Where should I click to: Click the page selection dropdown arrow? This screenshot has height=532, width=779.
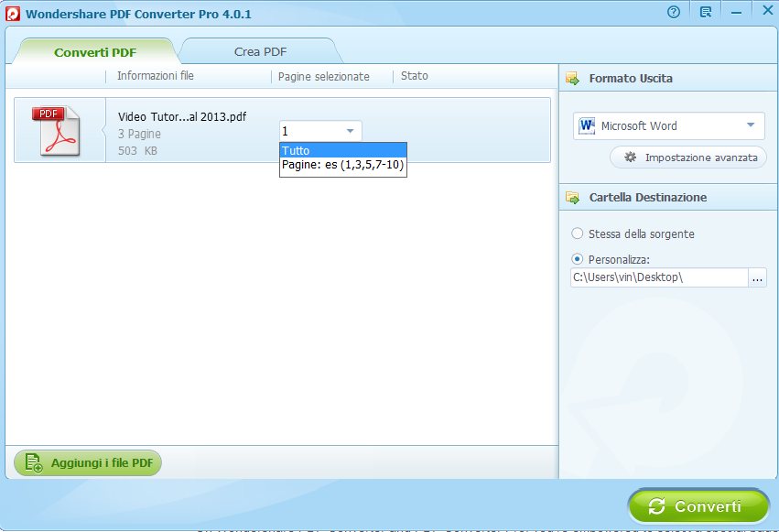pos(350,131)
